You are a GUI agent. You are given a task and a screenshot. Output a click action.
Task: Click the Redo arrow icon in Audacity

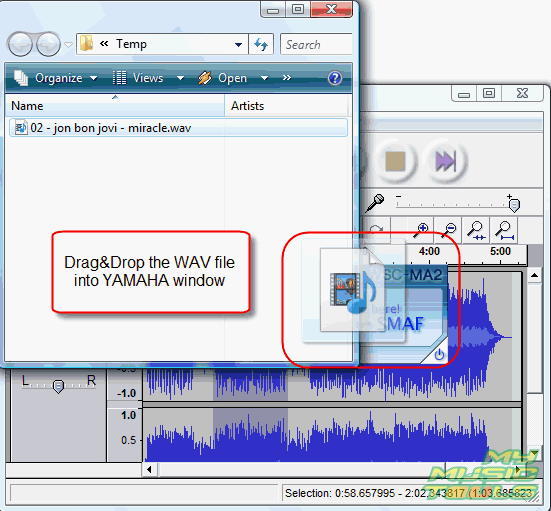377,230
